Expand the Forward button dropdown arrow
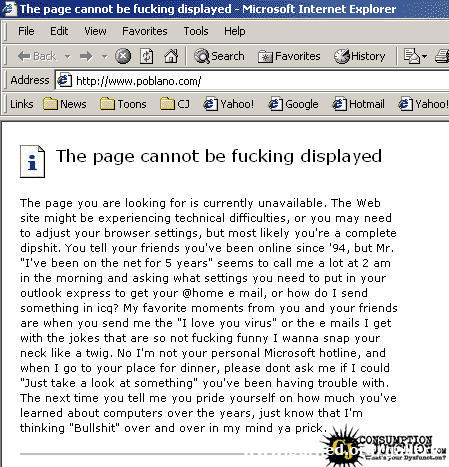The width and height of the screenshot is (449, 467). pos(105,56)
